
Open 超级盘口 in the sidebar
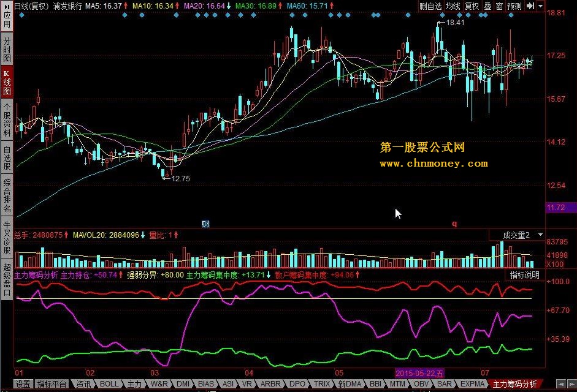[7, 279]
